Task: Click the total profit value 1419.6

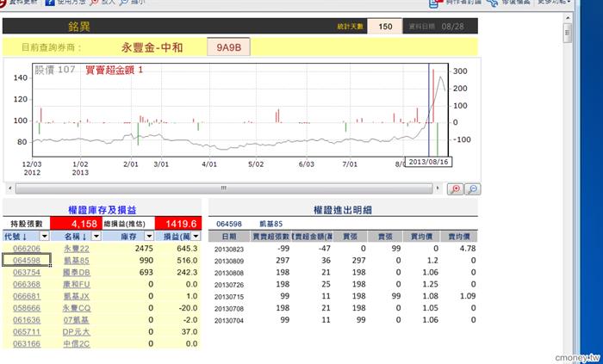Action: click(x=178, y=224)
